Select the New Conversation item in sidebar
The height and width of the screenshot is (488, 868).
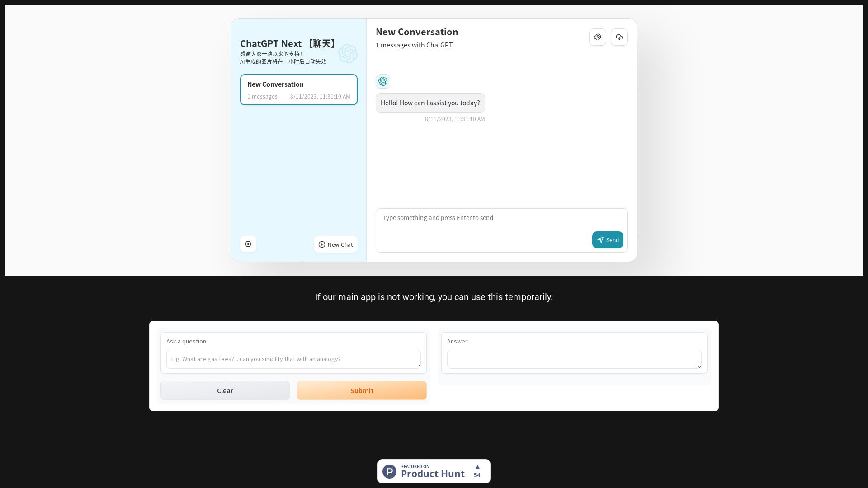(298, 89)
